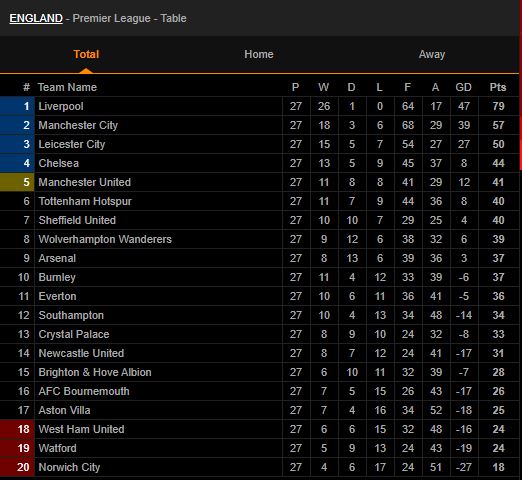Switch to the Home table tab

[259, 54]
